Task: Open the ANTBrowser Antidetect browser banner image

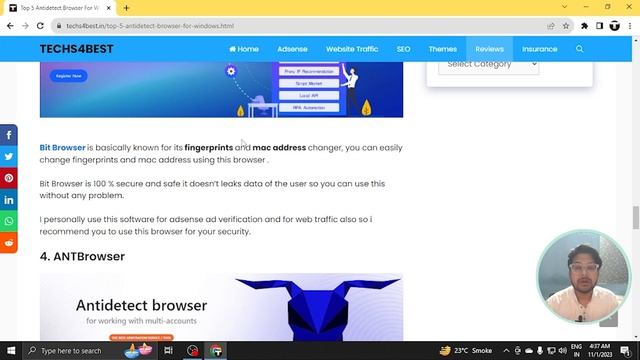Action: click(221, 307)
